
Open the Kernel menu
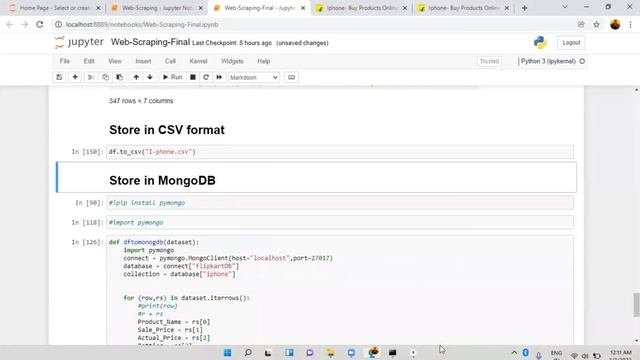pos(198,61)
